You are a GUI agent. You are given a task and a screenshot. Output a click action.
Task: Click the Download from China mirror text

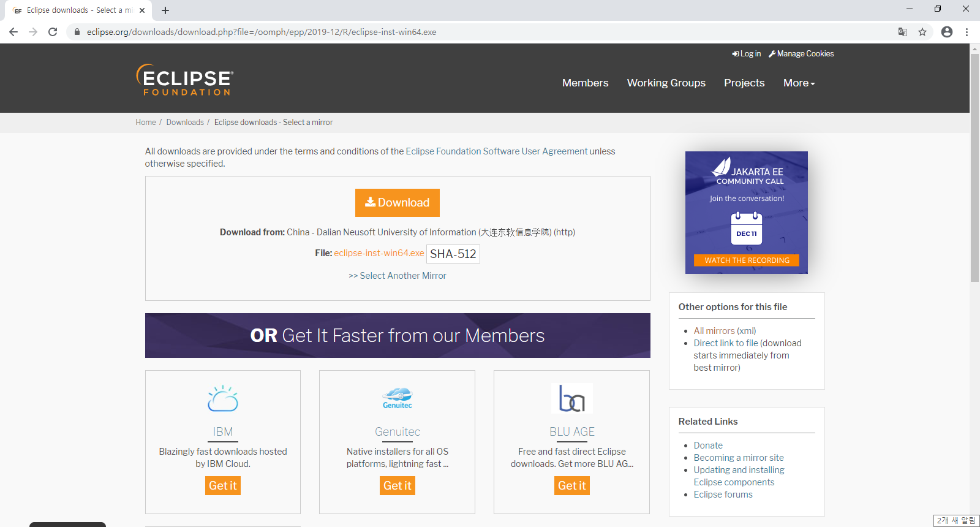point(398,232)
